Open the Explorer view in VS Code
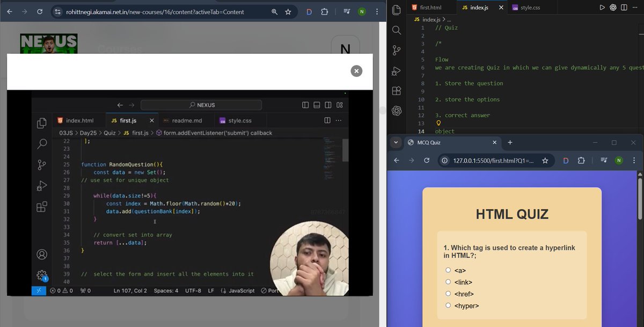 point(396,10)
